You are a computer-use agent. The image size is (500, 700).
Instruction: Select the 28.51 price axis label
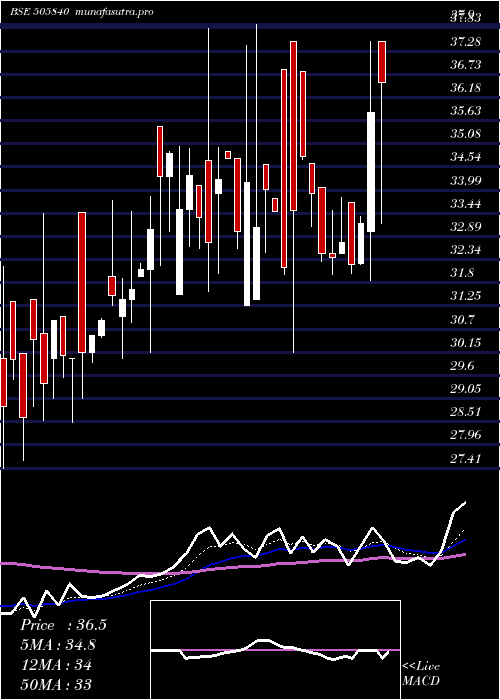466,412
